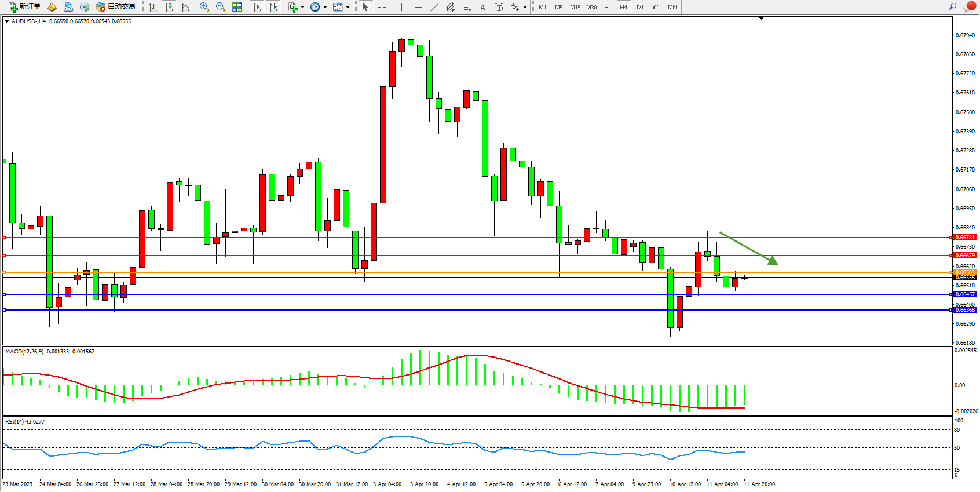Select the text label (A) tool
The image size is (980, 492).
482,7
